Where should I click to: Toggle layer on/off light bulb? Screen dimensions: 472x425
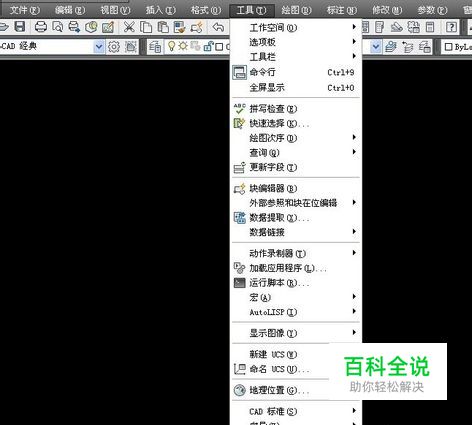pyautogui.click(x=171, y=46)
